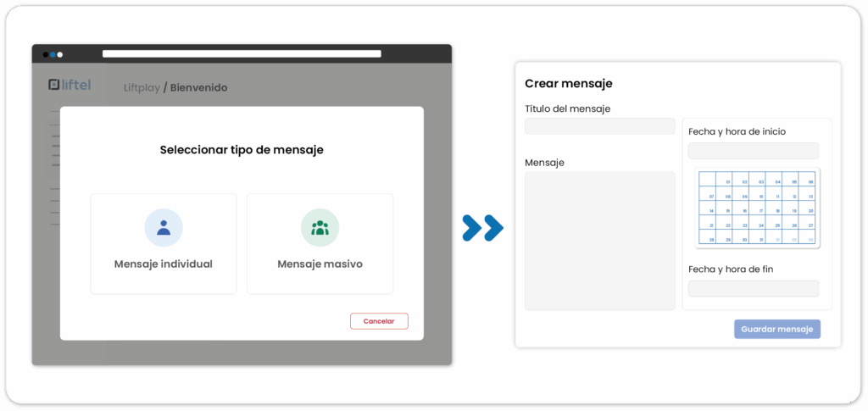Viewport: 868px width, 411px height.
Task: Pick day 22 in the calendar
Action: coord(724,222)
